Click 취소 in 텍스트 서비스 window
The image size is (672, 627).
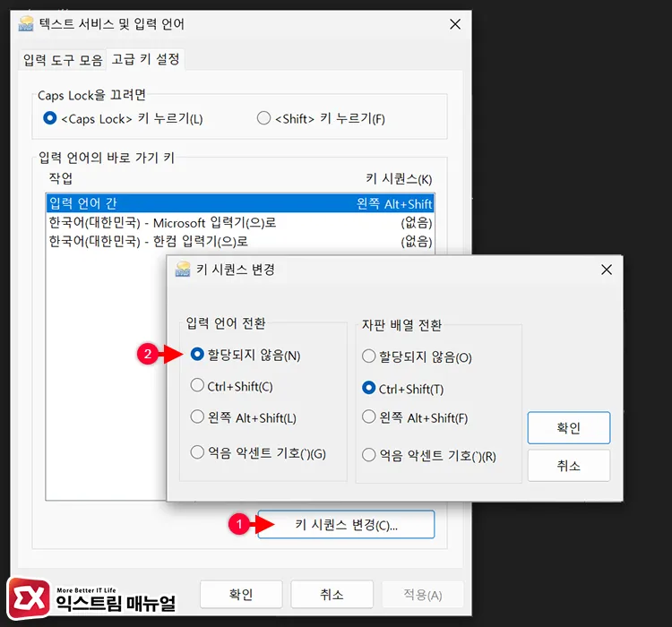point(332,595)
